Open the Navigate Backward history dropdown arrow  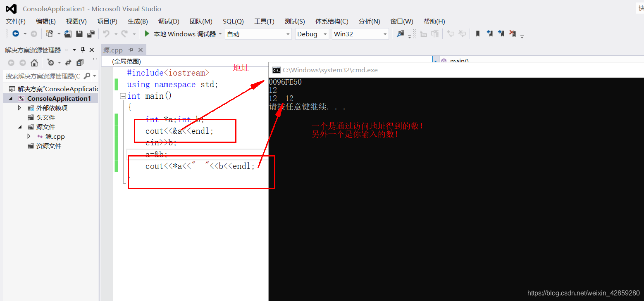click(x=25, y=34)
